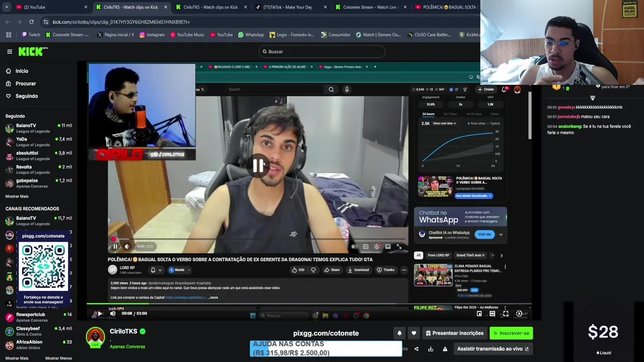Toggle the follow heart for CiriloTKS

click(x=414, y=333)
